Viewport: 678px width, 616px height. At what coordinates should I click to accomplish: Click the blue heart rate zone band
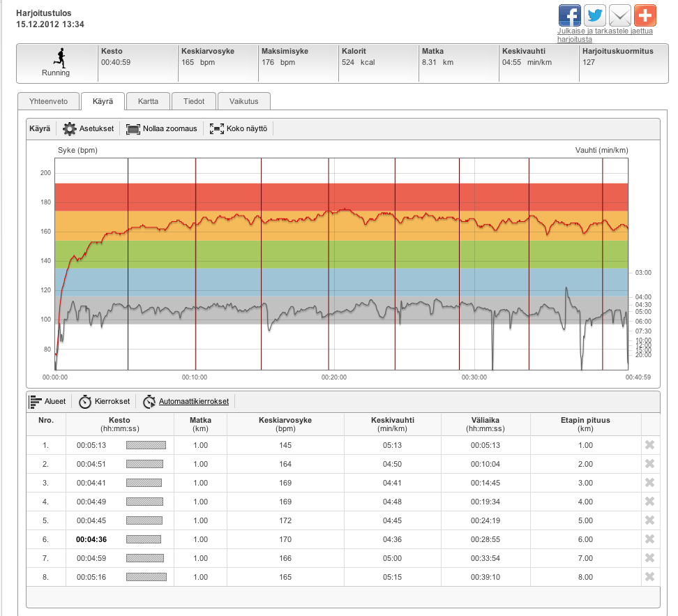[x=341, y=282]
